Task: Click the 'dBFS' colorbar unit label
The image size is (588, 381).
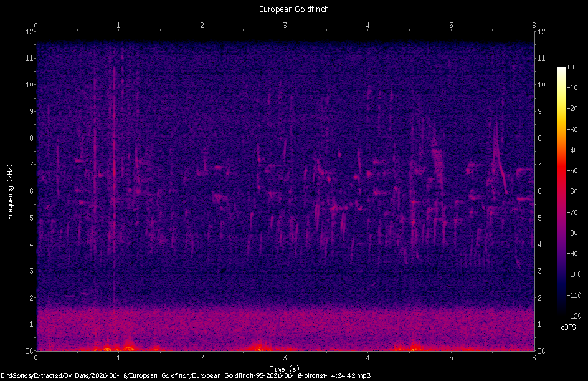Action: tap(568, 327)
